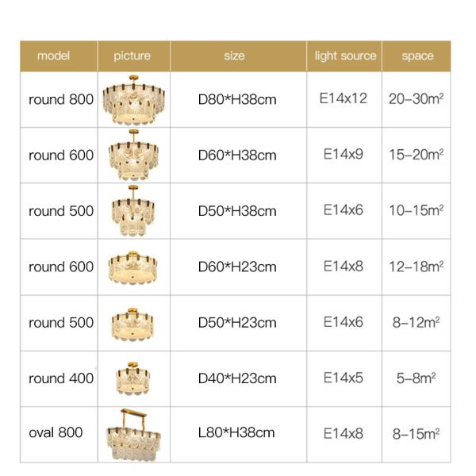The image size is (476, 476).
Task: Select the '5–8m²' space value
Action: tap(416, 378)
